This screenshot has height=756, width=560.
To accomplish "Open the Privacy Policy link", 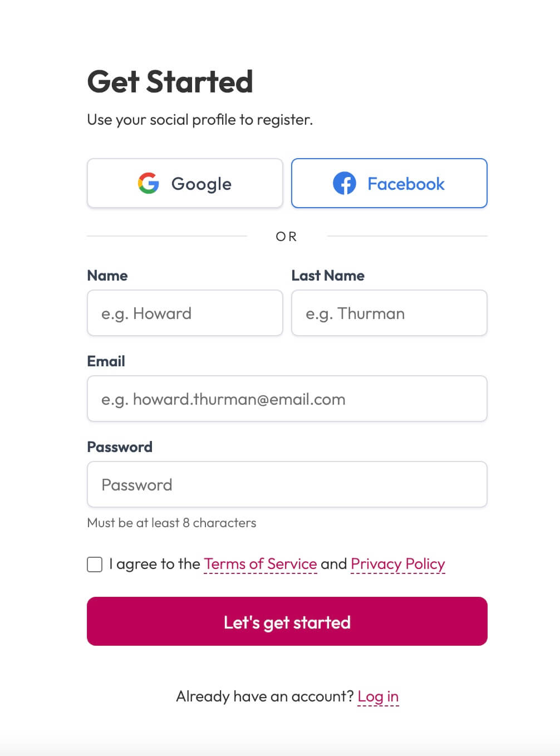I will (397, 564).
